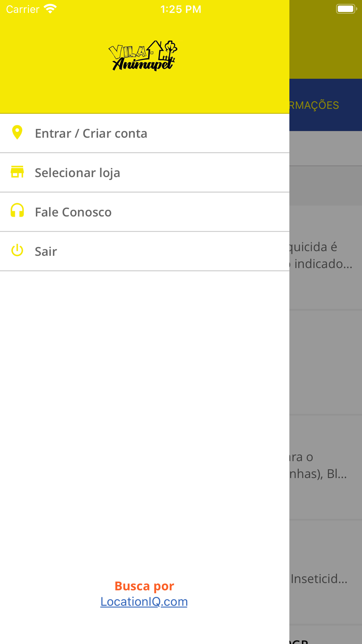This screenshot has height=644, width=362.
Task: Tap the dimmed product row ending with Bl...
Action: pyautogui.click(x=326, y=467)
